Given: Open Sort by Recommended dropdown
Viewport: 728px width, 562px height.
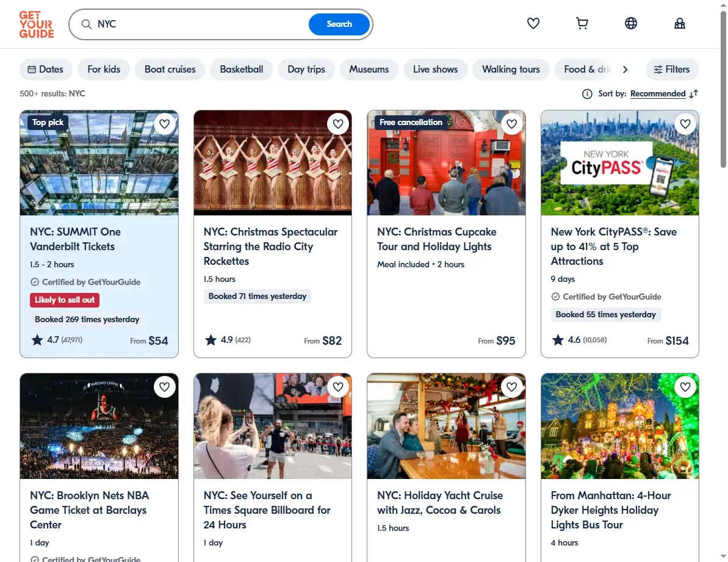Looking at the screenshot, I should click(657, 94).
